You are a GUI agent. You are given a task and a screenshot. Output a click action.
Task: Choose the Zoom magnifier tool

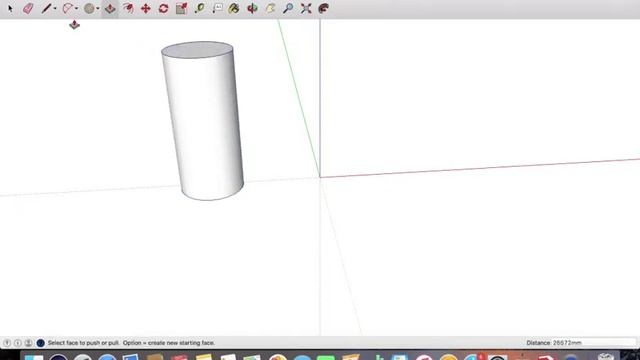point(288,8)
